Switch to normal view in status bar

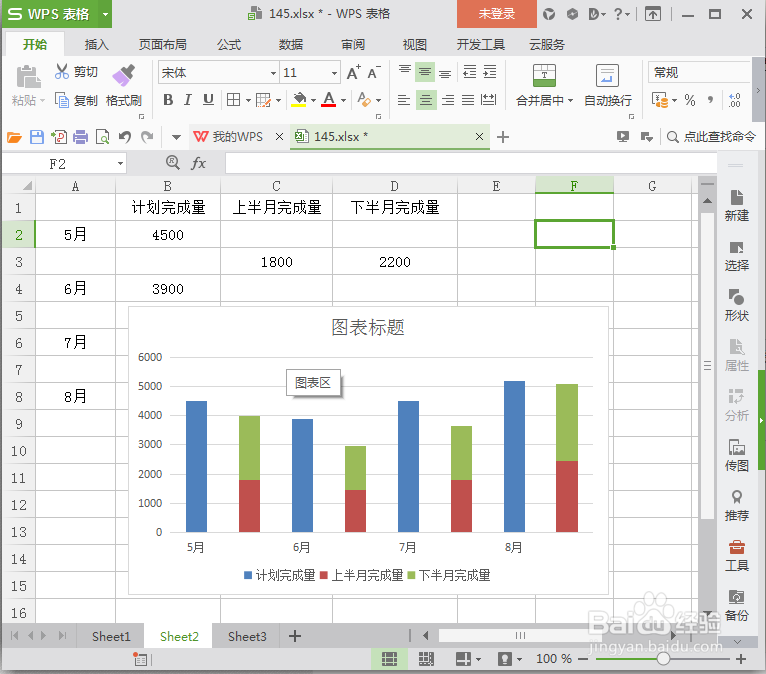(x=389, y=659)
